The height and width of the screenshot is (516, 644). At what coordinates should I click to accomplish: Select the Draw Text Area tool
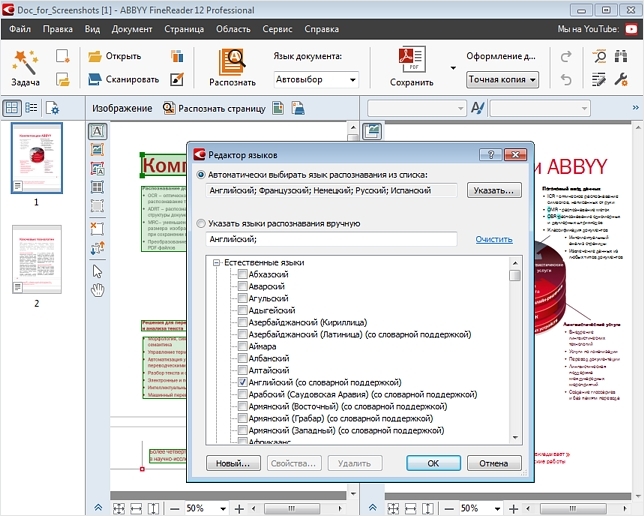[97, 131]
